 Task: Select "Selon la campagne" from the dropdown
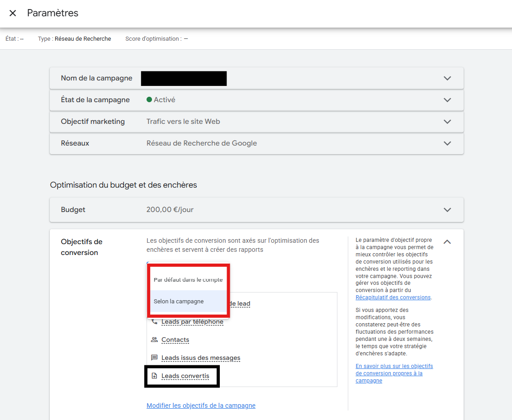[179, 302]
